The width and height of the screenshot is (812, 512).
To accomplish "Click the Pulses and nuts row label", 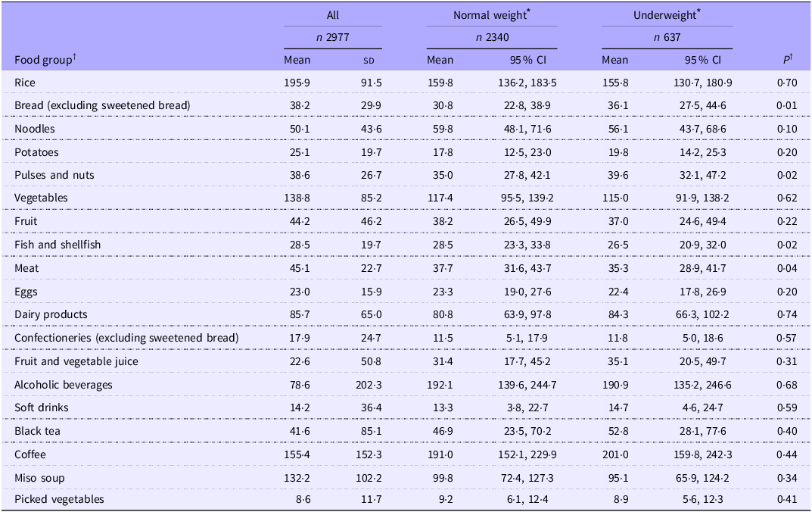I will click(x=54, y=175).
